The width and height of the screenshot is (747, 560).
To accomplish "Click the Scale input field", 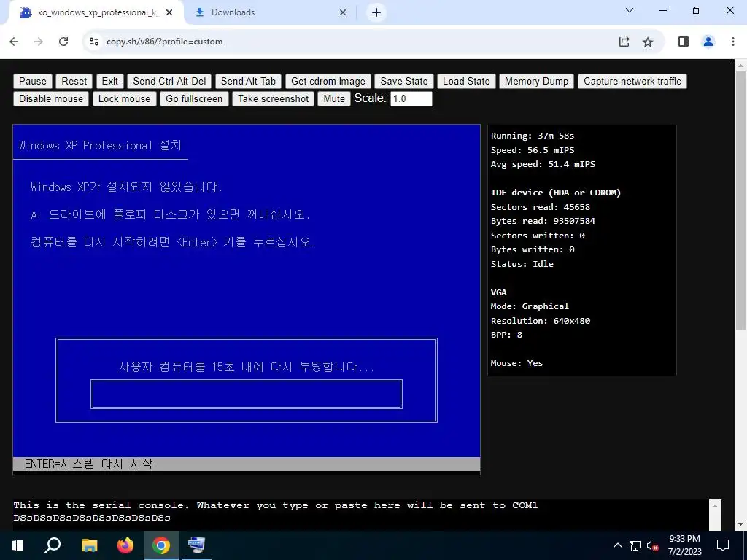I will pos(411,99).
